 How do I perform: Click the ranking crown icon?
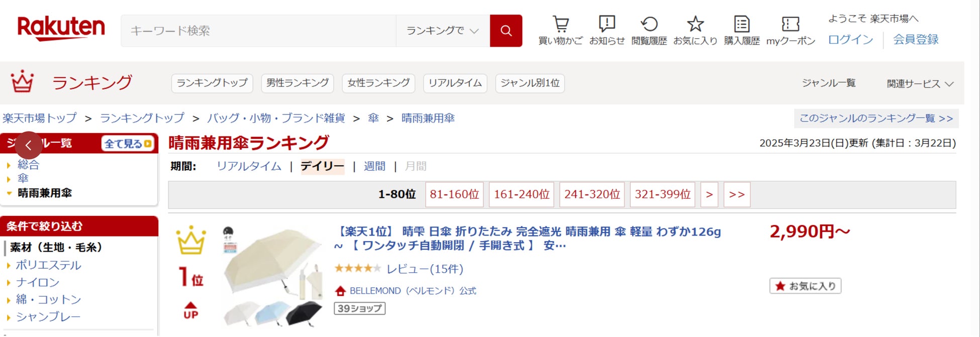click(22, 82)
